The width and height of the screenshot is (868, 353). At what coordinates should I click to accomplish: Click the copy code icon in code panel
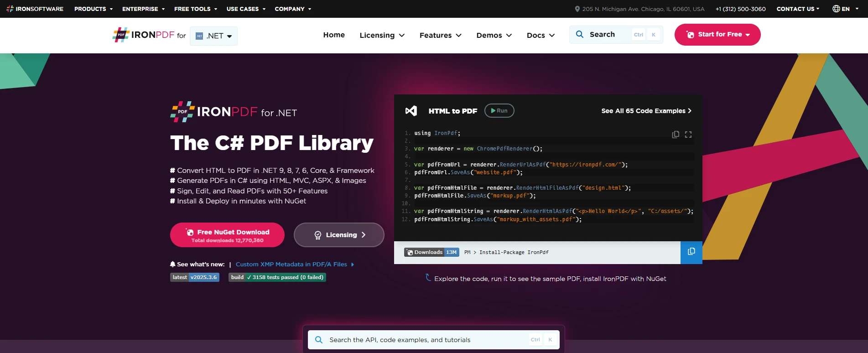(676, 135)
